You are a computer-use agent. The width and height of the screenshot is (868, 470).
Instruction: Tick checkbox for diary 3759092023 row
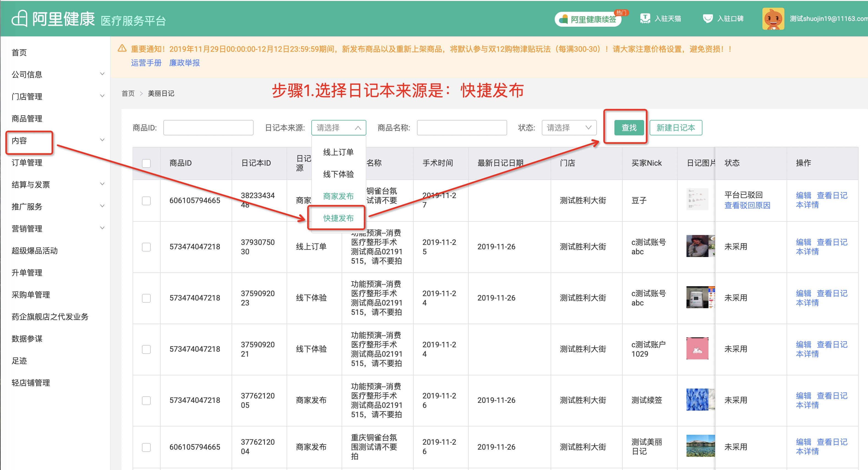click(x=146, y=298)
